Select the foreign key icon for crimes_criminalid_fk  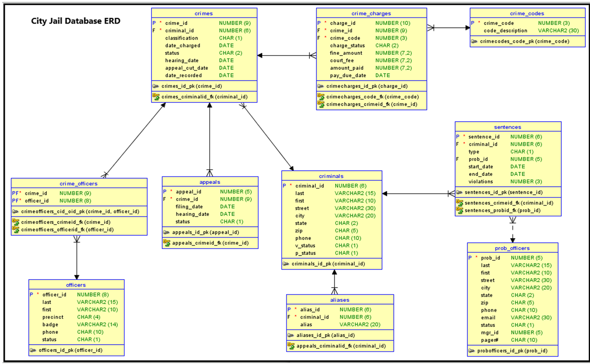(156, 97)
